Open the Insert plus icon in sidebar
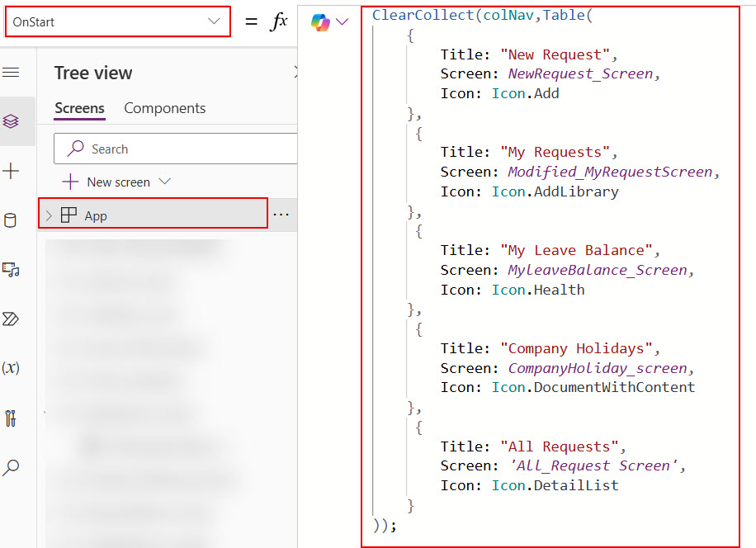 (x=11, y=171)
